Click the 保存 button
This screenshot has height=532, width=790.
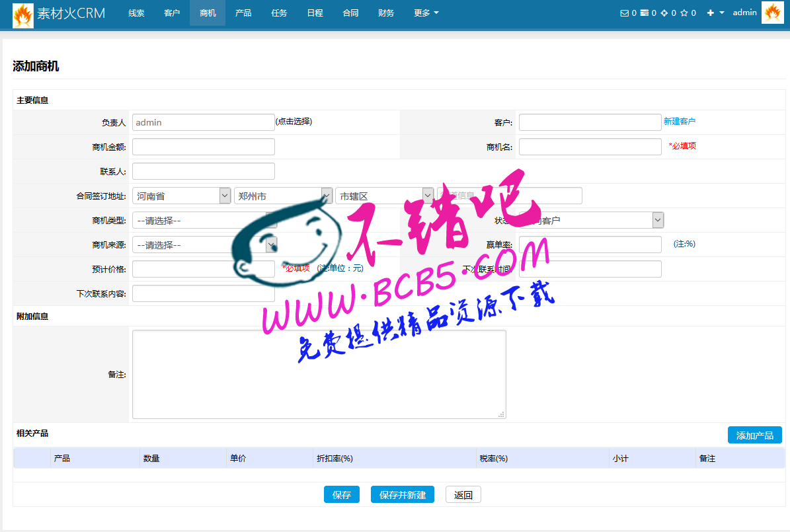342,495
